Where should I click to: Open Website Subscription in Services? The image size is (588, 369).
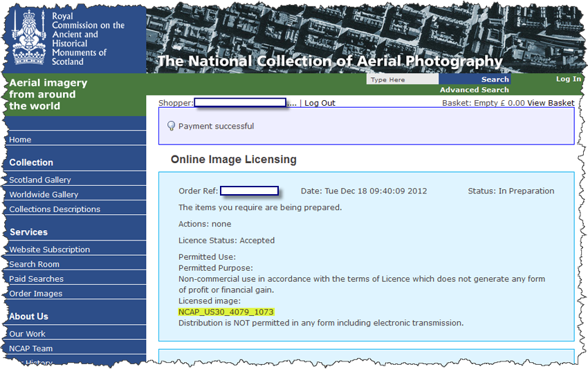49,249
